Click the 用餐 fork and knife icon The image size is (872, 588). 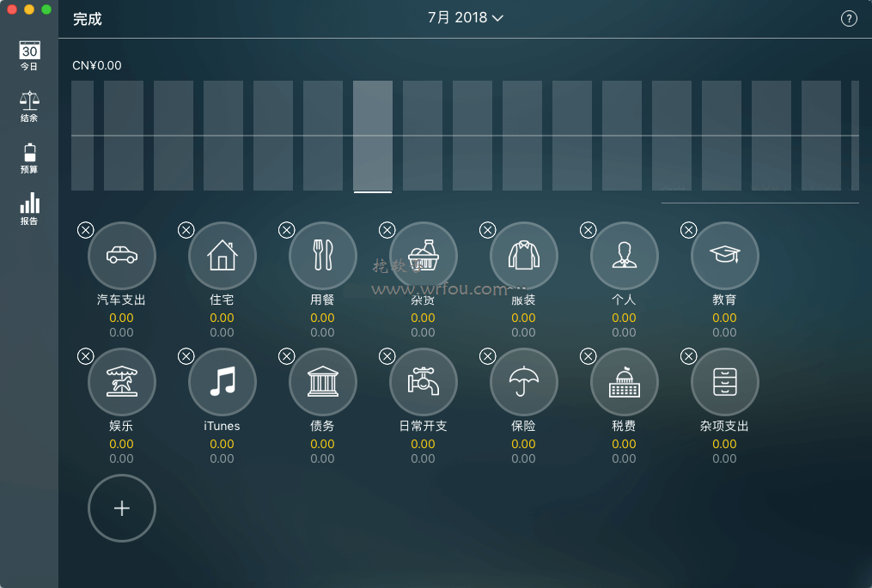click(322, 256)
